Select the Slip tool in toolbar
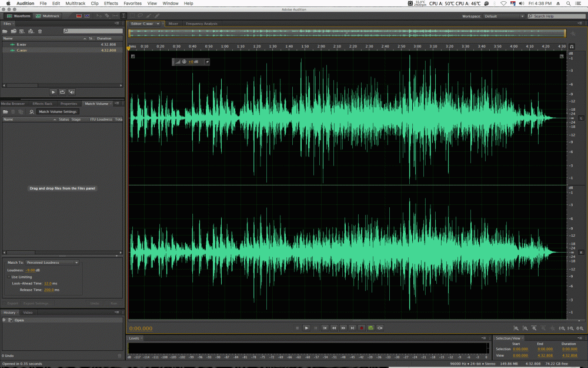588x368 pixels. coord(115,16)
